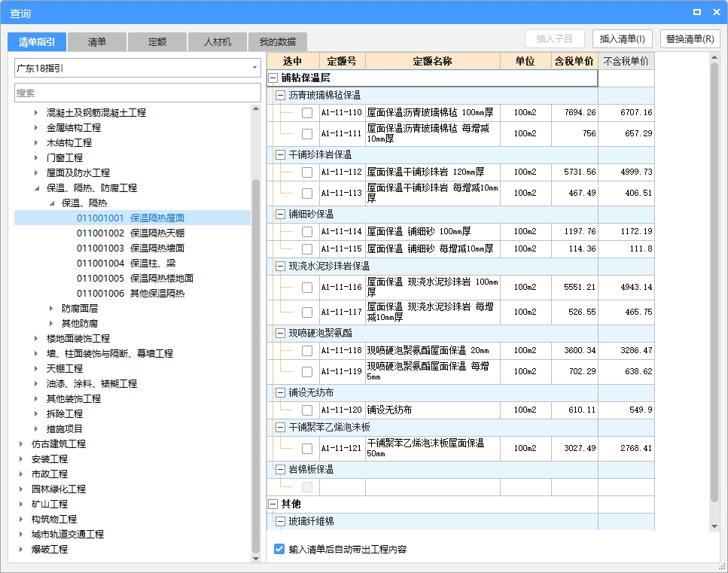Collapse the 沥青玻璃棉毡保温 subgroup minus icon

pyautogui.click(x=280, y=96)
